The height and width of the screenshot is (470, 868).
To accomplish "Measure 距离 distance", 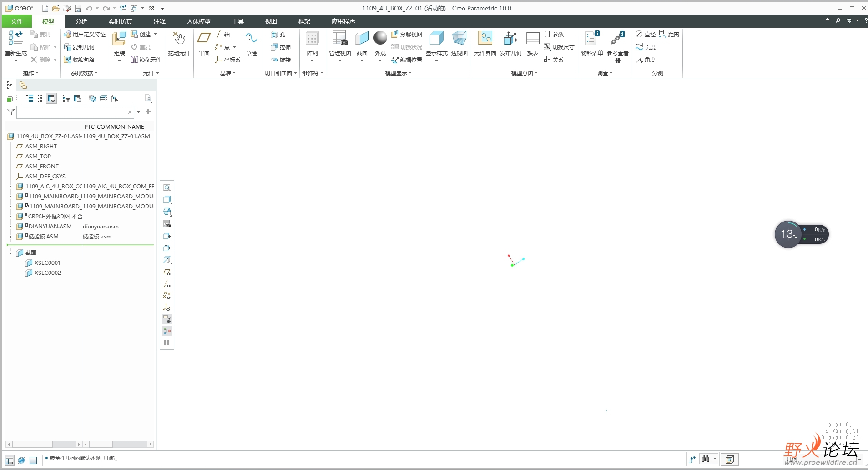I will (669, 34).
